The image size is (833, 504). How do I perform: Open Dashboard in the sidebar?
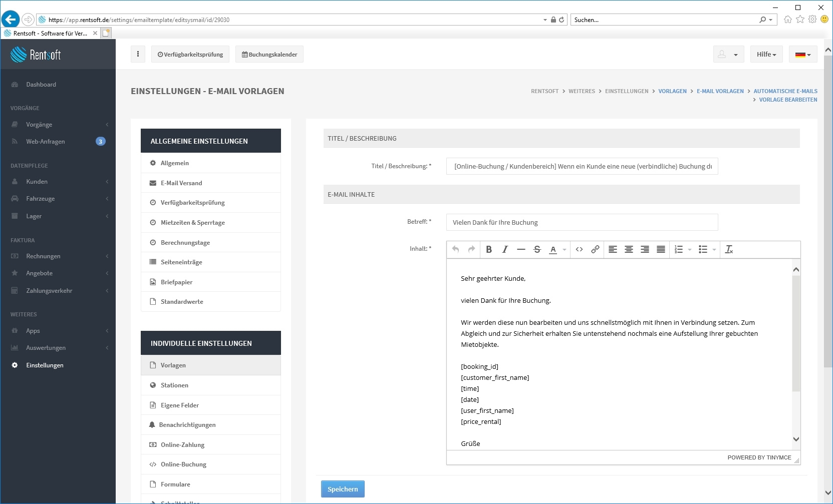[x=58, y=85]
